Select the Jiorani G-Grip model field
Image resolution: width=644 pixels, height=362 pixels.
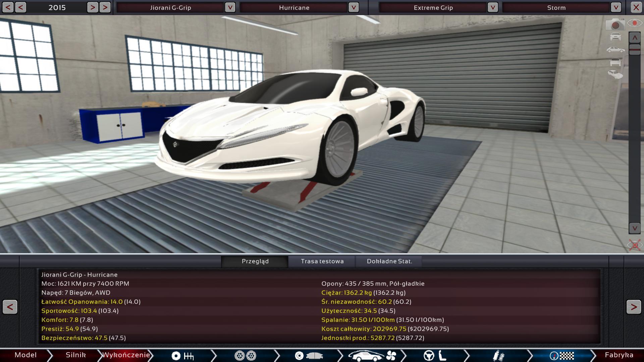tap(170, 7)
